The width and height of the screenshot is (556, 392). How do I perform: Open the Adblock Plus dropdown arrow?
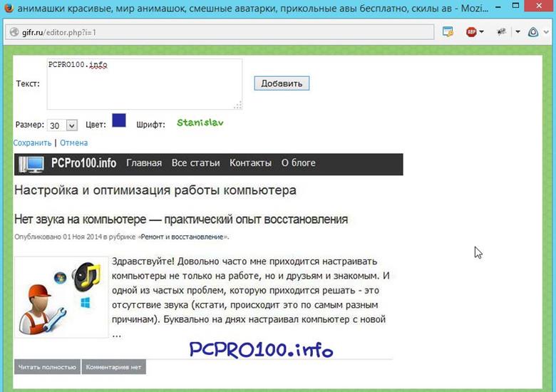(x=482, y=32)
